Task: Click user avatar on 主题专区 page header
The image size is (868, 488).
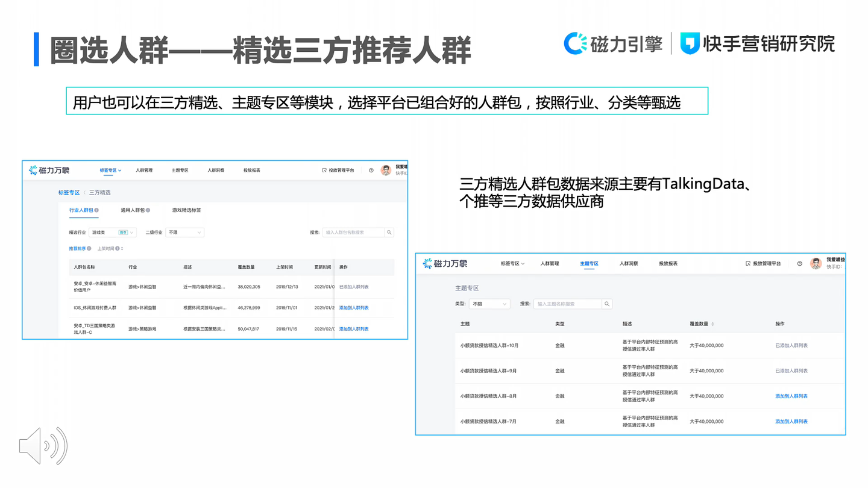Action: pos(816,263)
